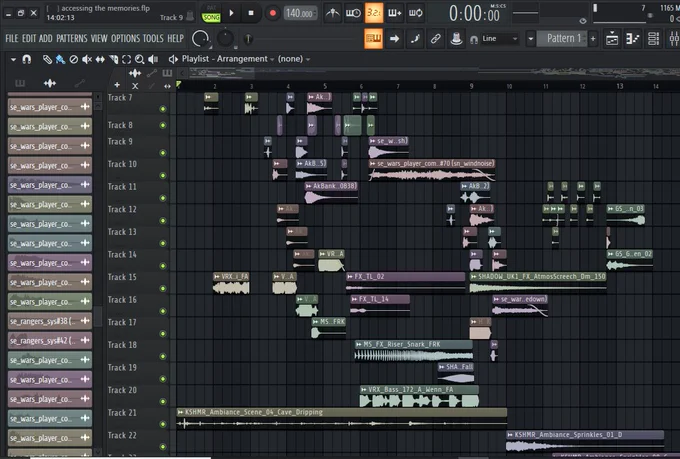Select the Pattern 1 selector

point(562,39)
